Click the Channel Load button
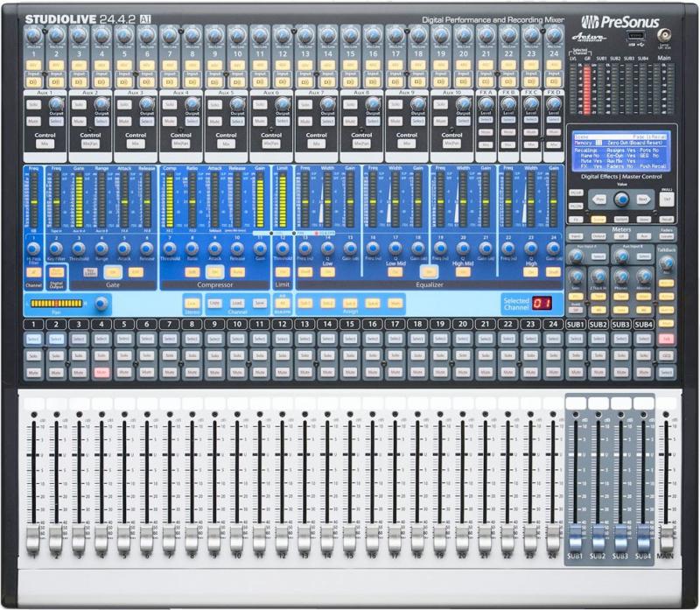 click(237, 303)
